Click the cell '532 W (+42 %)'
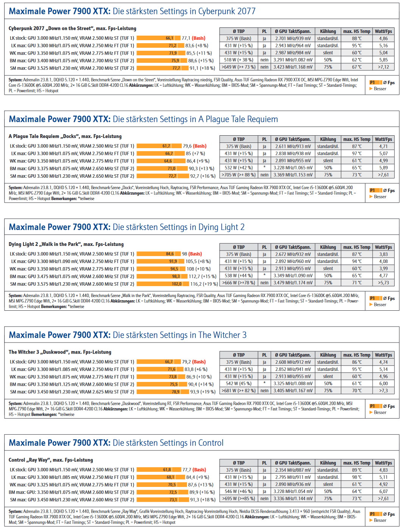The width and height of the screenshot is (404, 532). [x=239, y=168]
